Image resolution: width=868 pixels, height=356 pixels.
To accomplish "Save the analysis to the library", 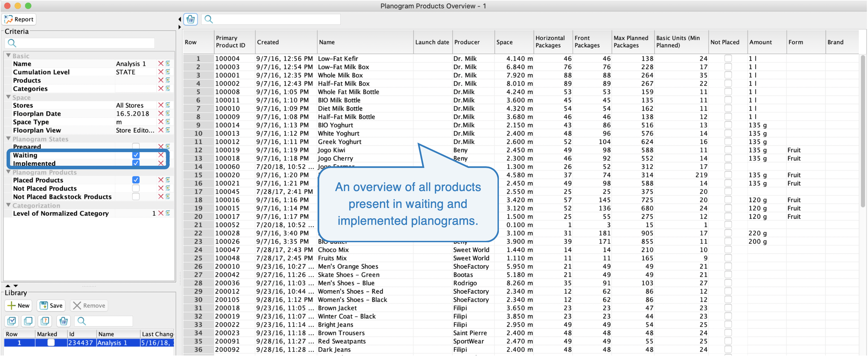I will click(51, 305).
